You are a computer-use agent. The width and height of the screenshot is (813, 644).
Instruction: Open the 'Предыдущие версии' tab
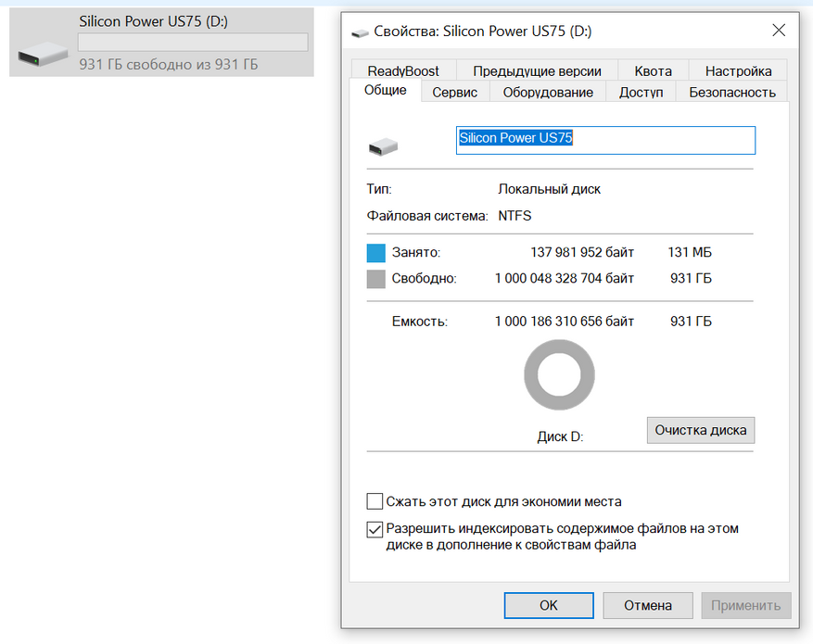coord(537,70)
